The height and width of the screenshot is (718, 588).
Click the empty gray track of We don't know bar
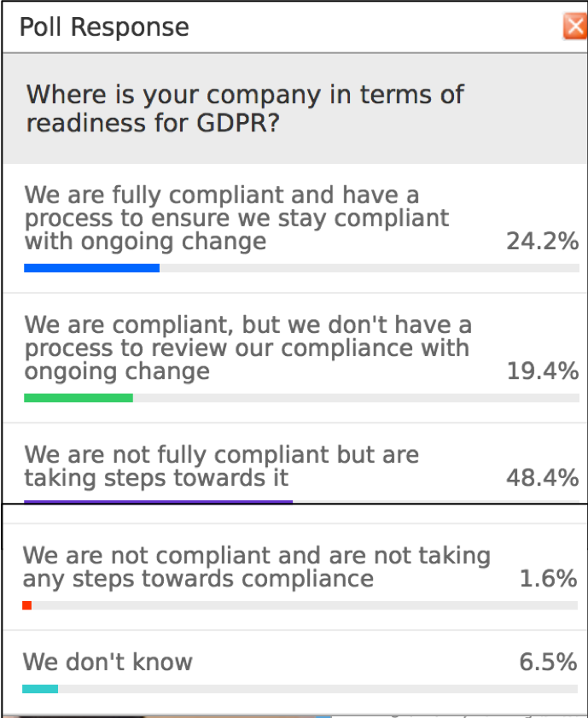click(317, 689)
